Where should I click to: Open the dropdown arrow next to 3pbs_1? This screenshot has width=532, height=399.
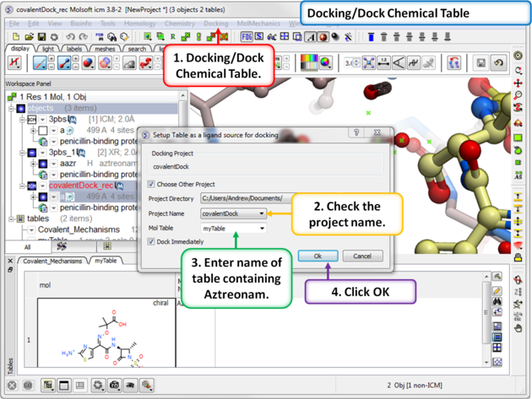(43, 153)
